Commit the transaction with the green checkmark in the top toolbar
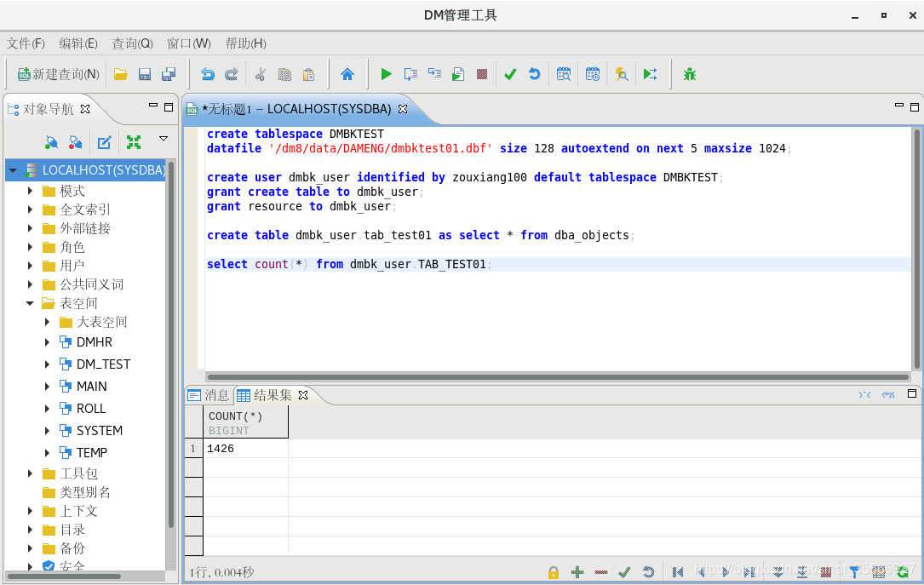 pyautogui.click(x=510, y=74)
